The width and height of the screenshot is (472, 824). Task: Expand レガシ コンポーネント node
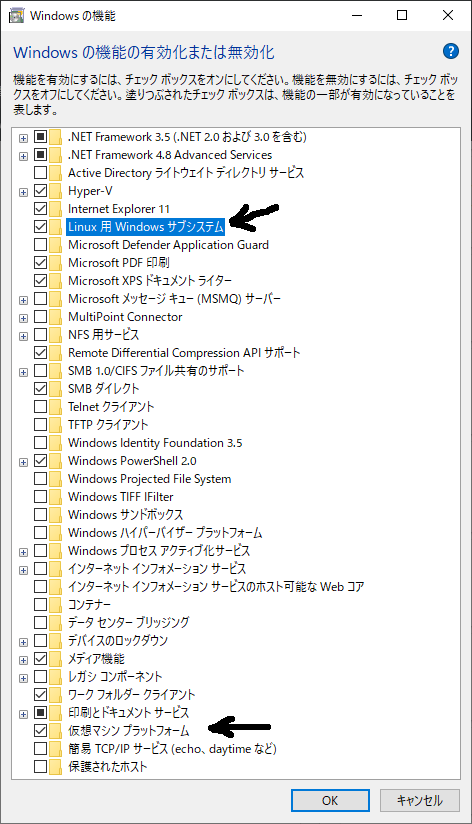click(23, 677)
